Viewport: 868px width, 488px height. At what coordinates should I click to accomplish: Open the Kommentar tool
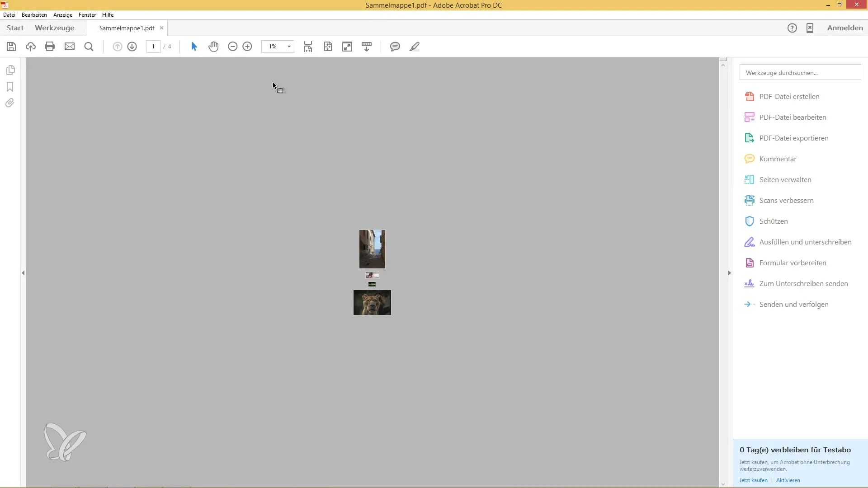click(x=778, y=159)
